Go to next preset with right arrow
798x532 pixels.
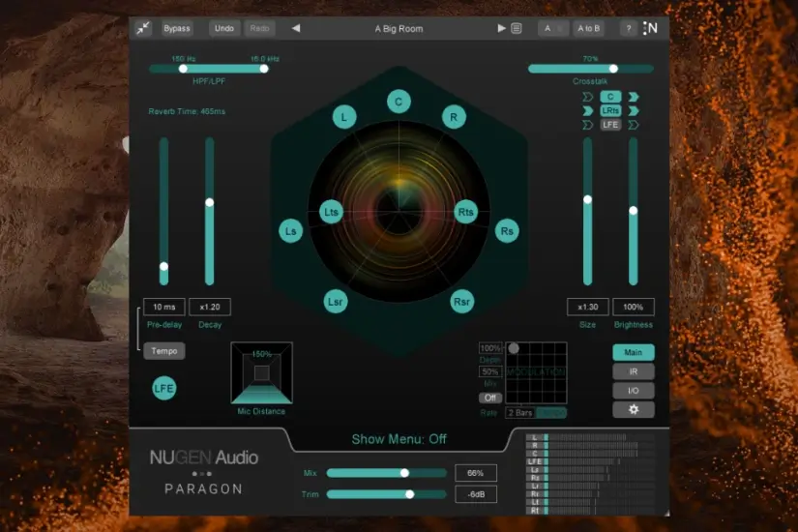[x=501, y=28]
